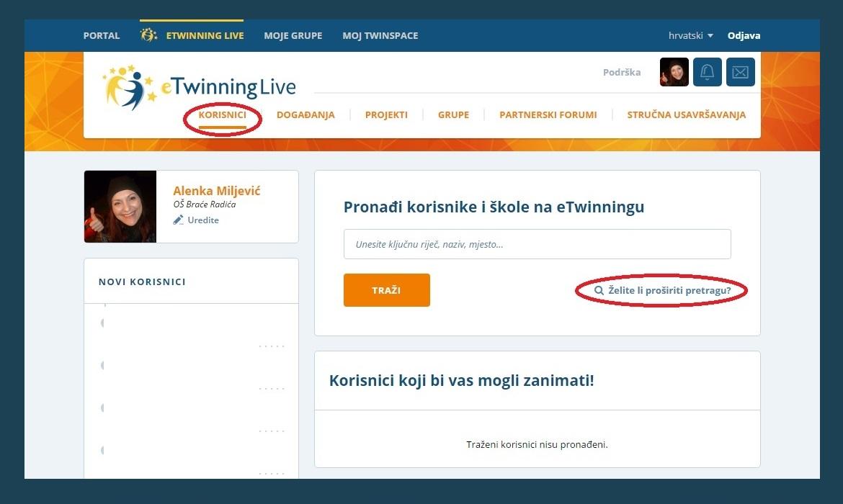Click the keyword search input field
This screenshot has width=843, height=504.
click(x=537, y=244)
